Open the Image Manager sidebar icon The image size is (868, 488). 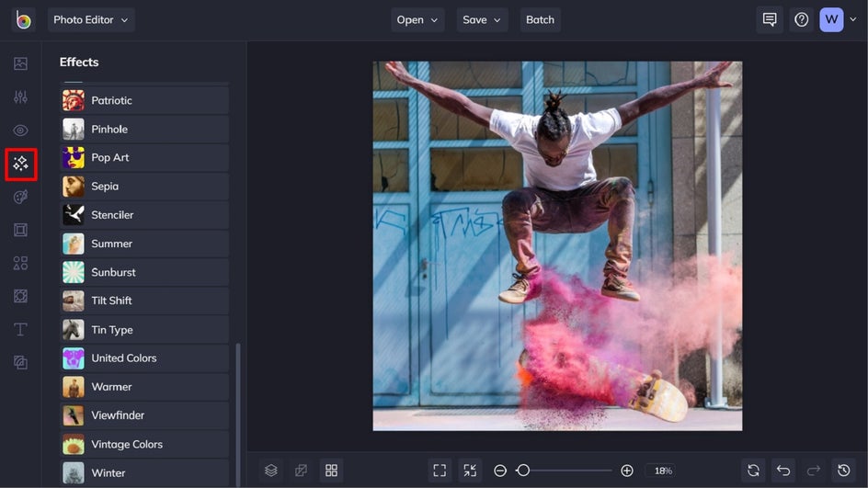[x=20, y=64]
